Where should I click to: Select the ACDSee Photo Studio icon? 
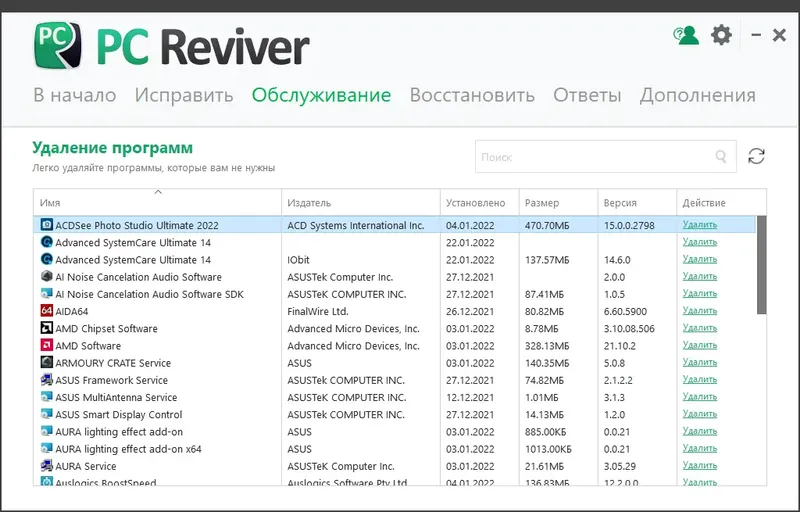[46, 225]
